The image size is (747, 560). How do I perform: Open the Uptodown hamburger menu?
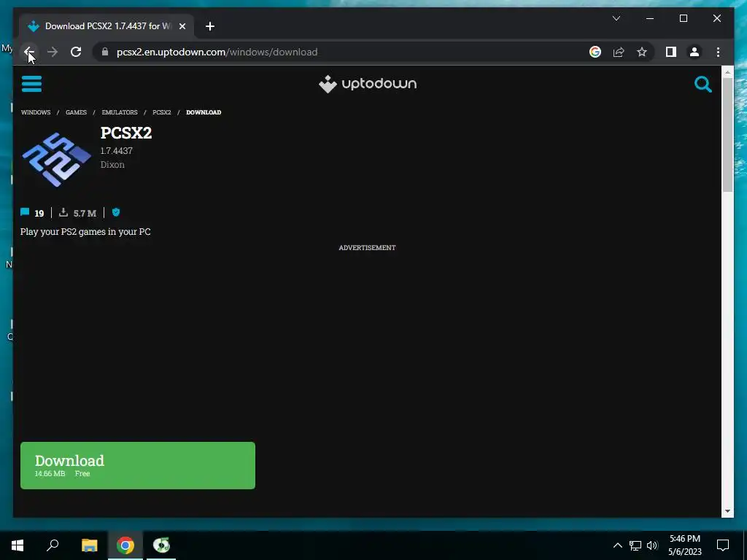31,84
